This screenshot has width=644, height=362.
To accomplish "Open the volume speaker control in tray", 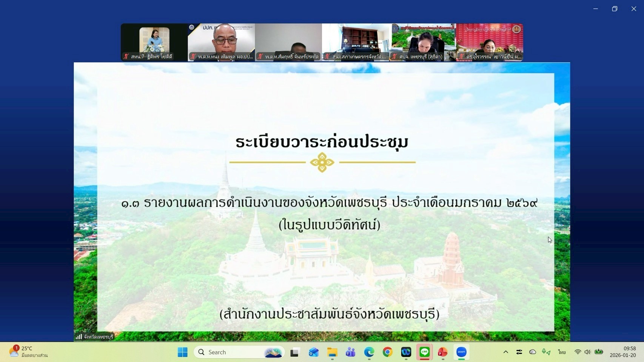I will point(587,352).
